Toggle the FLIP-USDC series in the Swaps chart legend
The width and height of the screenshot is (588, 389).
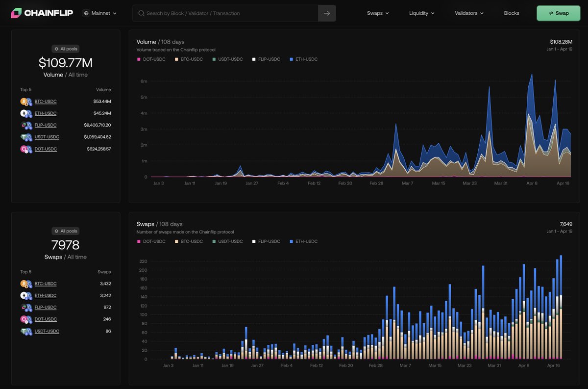(266, 241)
